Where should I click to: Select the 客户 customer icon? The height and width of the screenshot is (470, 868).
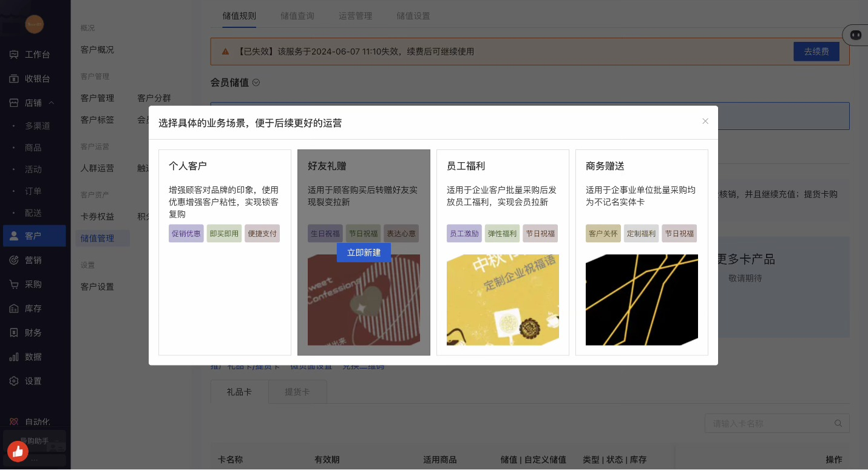point(14,236)
